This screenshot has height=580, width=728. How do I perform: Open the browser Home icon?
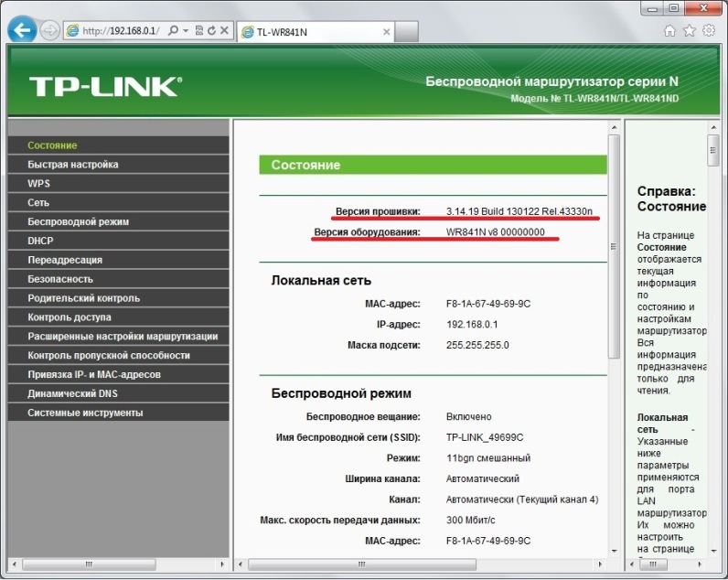(x=669, y=31)
